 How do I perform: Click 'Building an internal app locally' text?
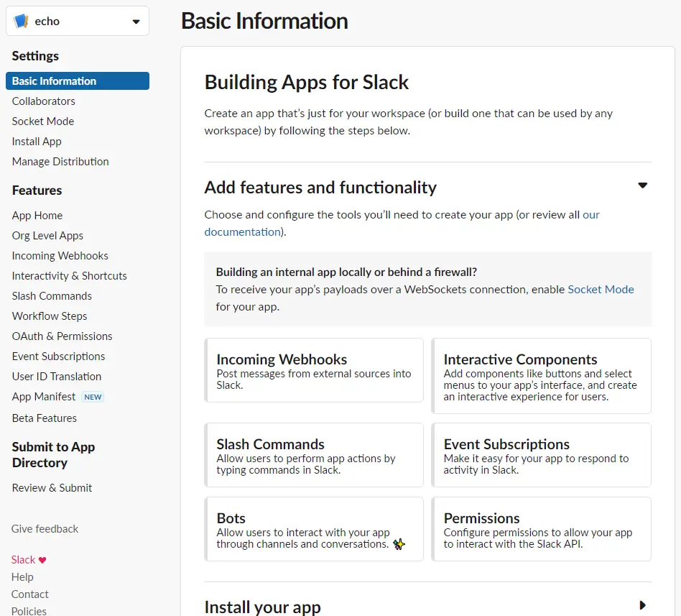(x=346, y=272)
